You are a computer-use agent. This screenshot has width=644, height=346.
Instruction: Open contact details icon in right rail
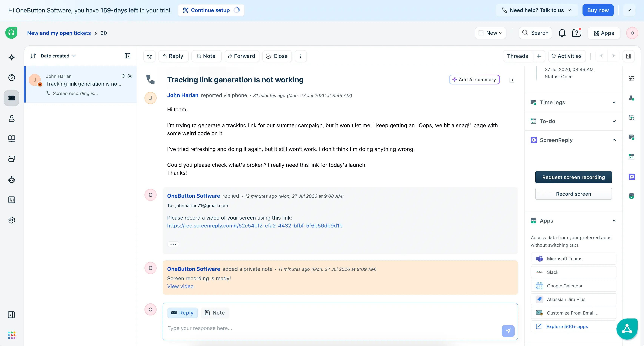632,98
